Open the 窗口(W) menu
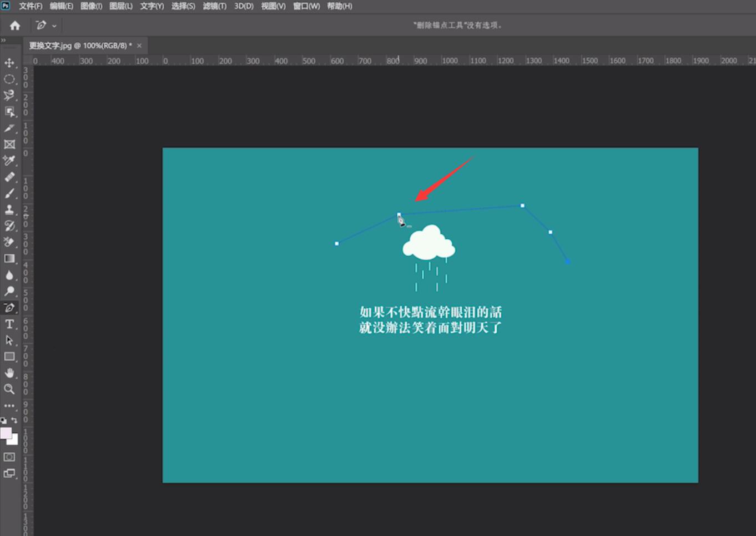 coord(306,6)
